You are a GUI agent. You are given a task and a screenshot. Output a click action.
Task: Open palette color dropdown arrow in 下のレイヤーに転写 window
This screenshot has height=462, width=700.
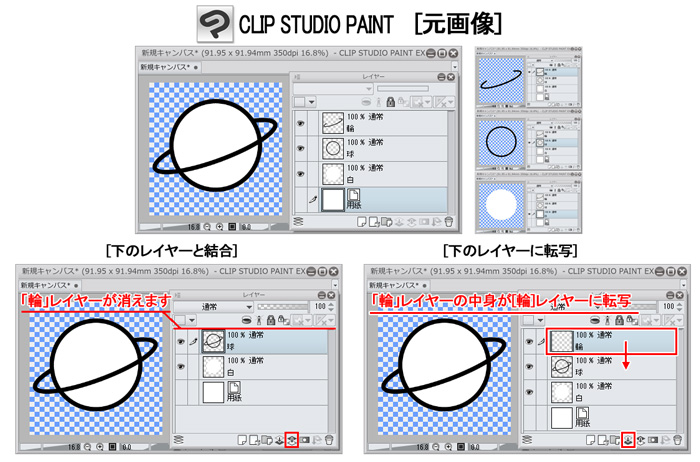pos(541,320)
